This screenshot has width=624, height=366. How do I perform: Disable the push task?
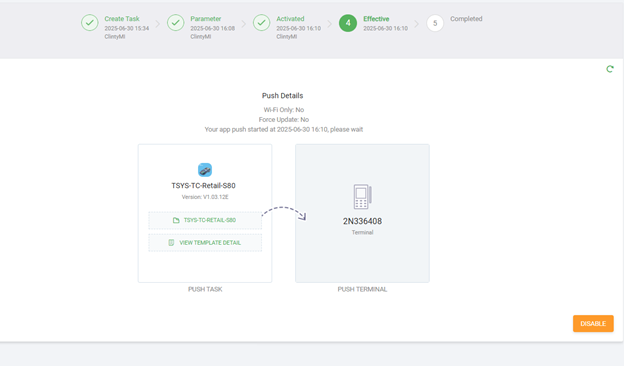pos(593,323)
